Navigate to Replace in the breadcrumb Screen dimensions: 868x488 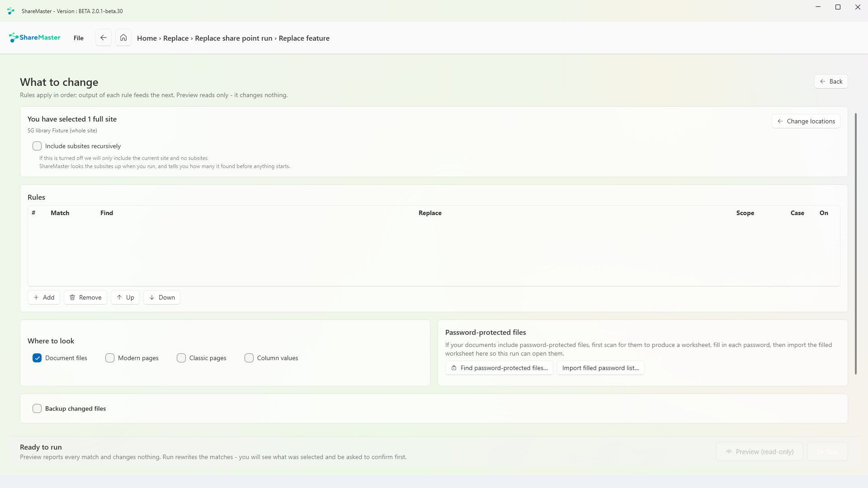[176, 38]
